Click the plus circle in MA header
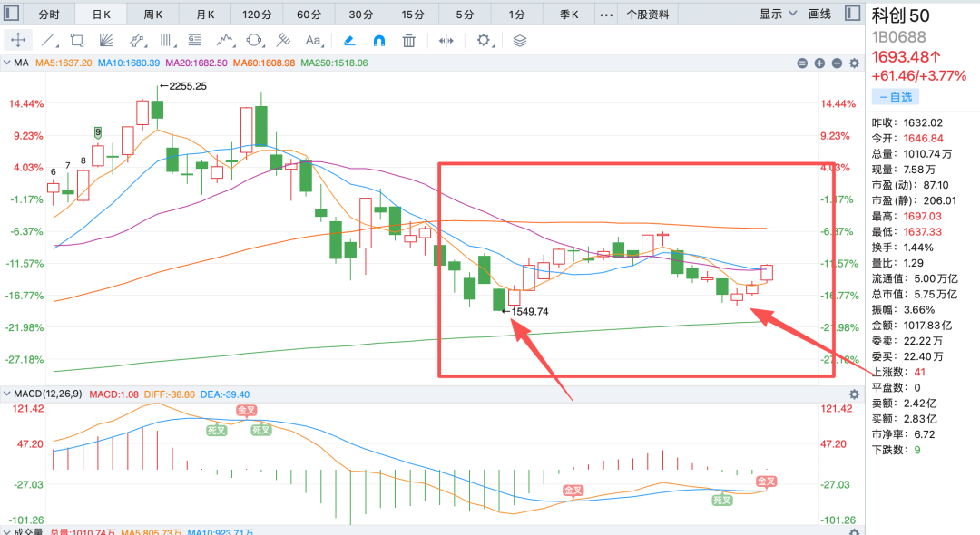Screen dimensions: 980x535 click(x=819, y=63)
